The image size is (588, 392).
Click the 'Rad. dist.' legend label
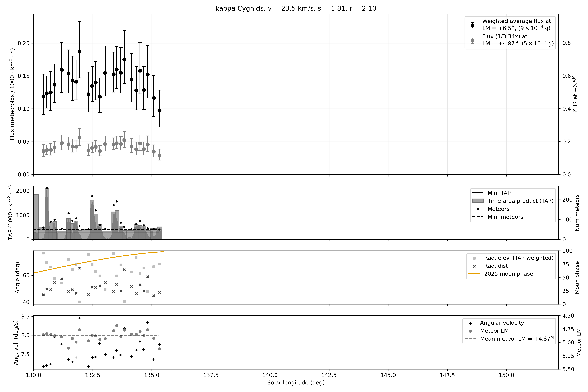pyautogui.click(x=497, y=266)
